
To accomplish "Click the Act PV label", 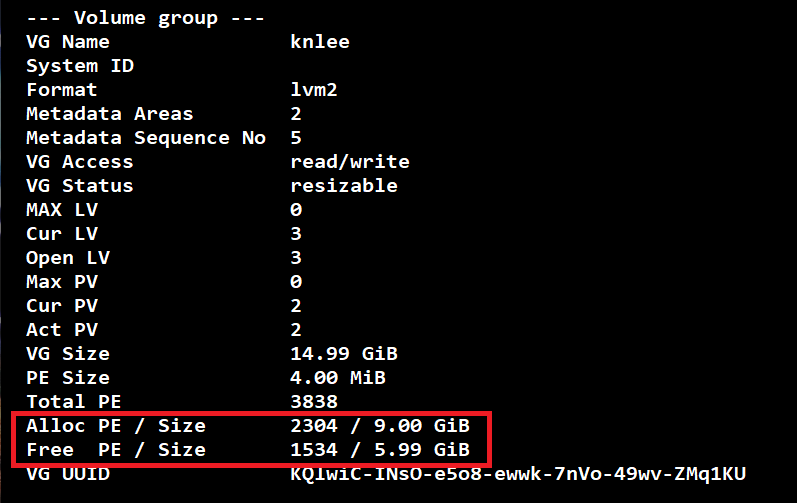I will coord(62,330).
